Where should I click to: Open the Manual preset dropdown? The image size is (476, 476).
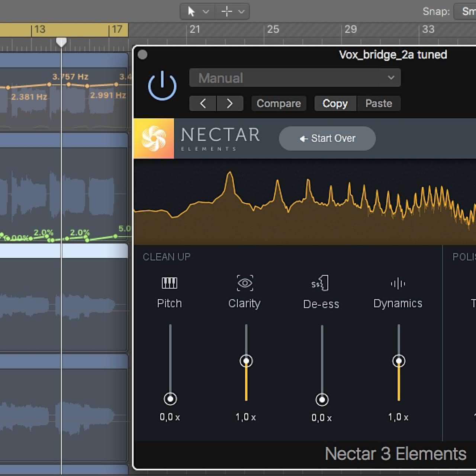[295, 78]
